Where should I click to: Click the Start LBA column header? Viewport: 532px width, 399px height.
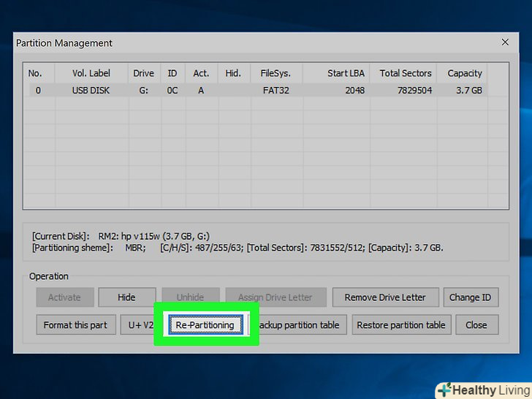click(x=336, y=73)
